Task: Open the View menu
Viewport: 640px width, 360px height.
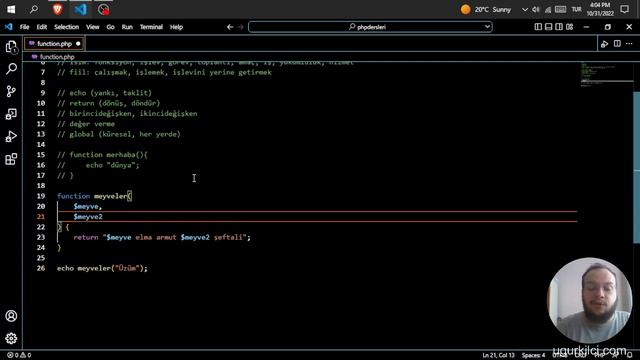Action: pos(93,27)
